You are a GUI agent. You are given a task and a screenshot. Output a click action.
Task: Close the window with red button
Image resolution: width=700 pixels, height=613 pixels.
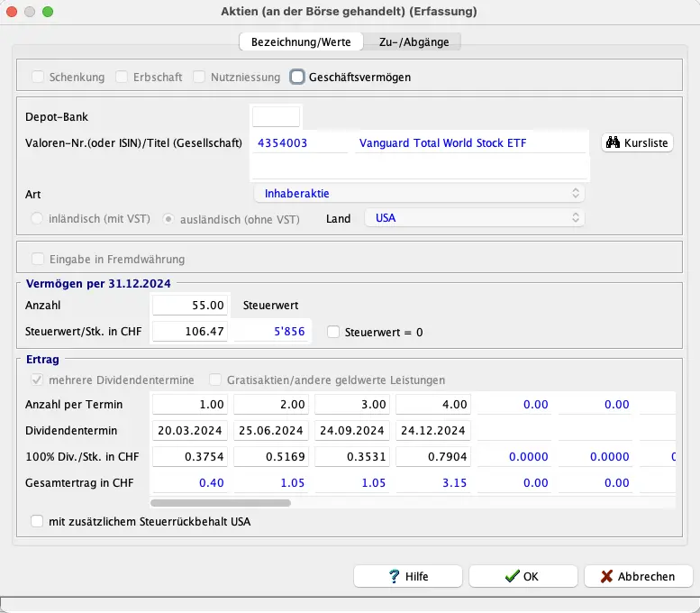13,12
